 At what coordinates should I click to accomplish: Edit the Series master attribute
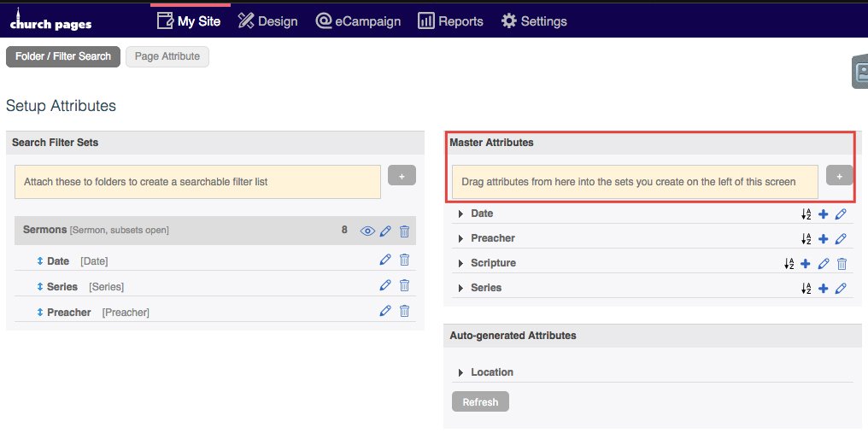[841, 289]
